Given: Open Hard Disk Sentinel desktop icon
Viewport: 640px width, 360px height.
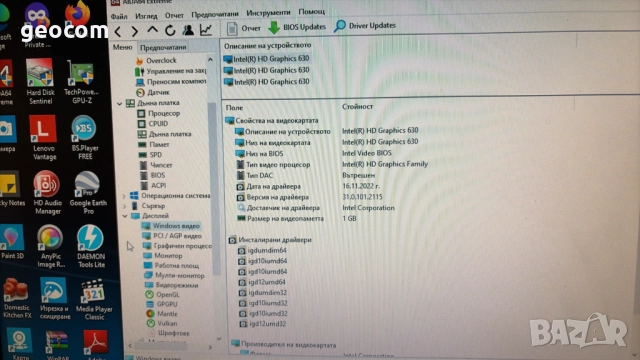Looking at the screenshot, I should click(x=40, y=81).
